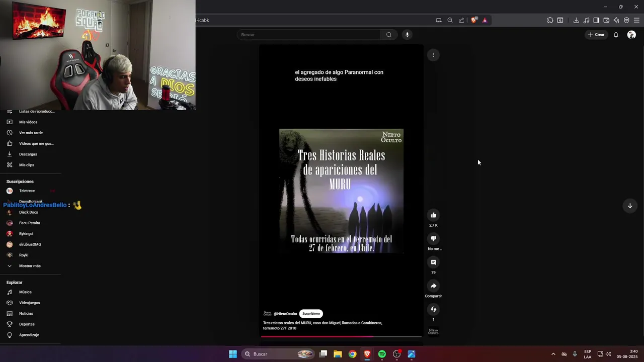The image size is (644, 362).
Task: Click the cast/install screen icon in address bar
Action: [x=439, y=20]
